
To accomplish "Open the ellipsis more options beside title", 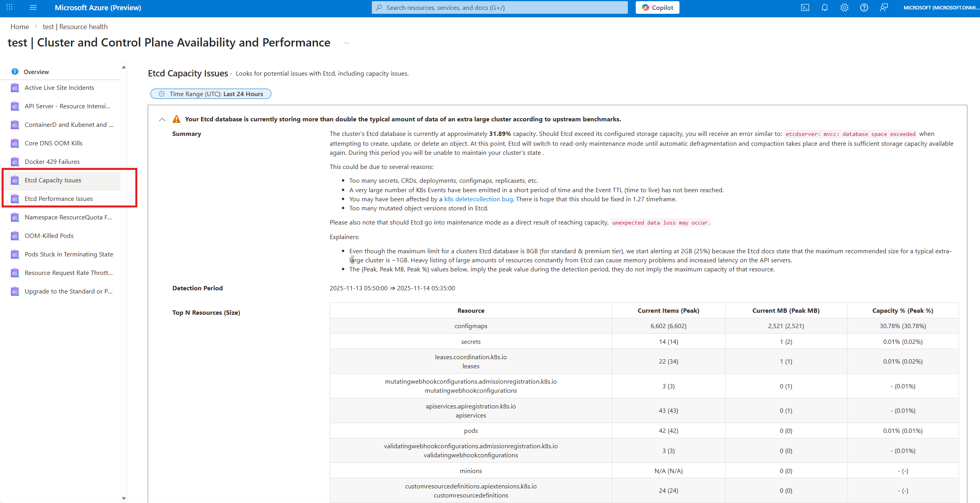I will tap(346, 43).
